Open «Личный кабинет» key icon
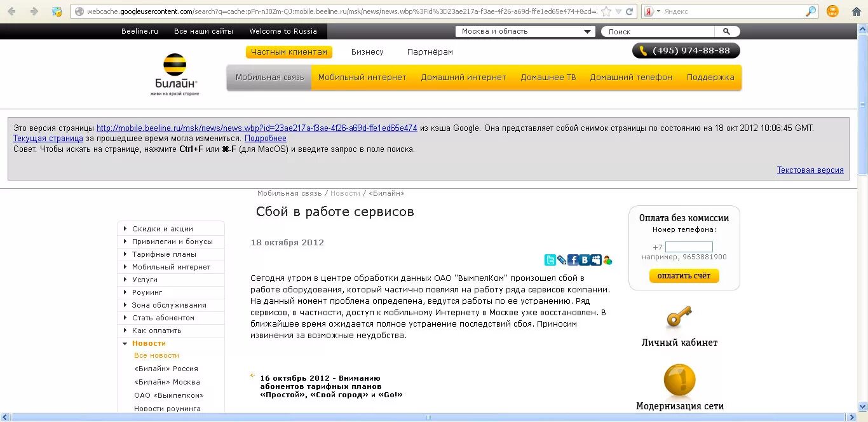868x422 pixels. click(x=679, y=318)
